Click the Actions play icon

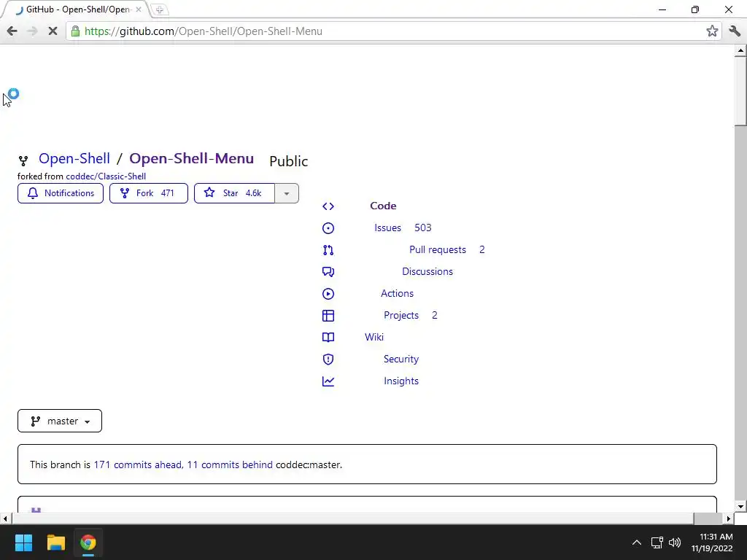tap(328, 294)
